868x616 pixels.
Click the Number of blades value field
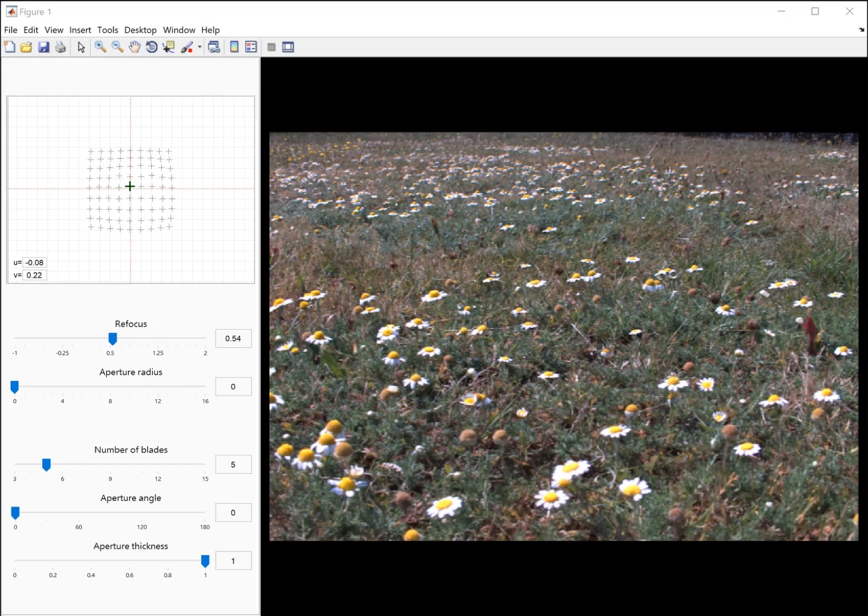pyautogui.click(x=233, y=464)
